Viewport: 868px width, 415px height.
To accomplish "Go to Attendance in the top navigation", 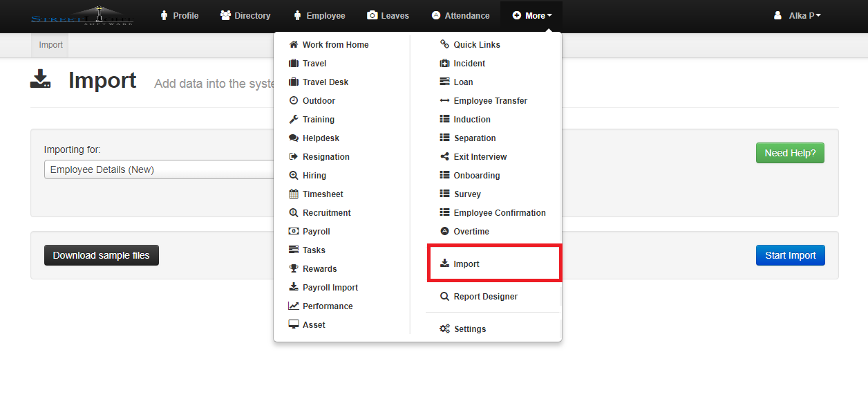I will coord(460,16).
